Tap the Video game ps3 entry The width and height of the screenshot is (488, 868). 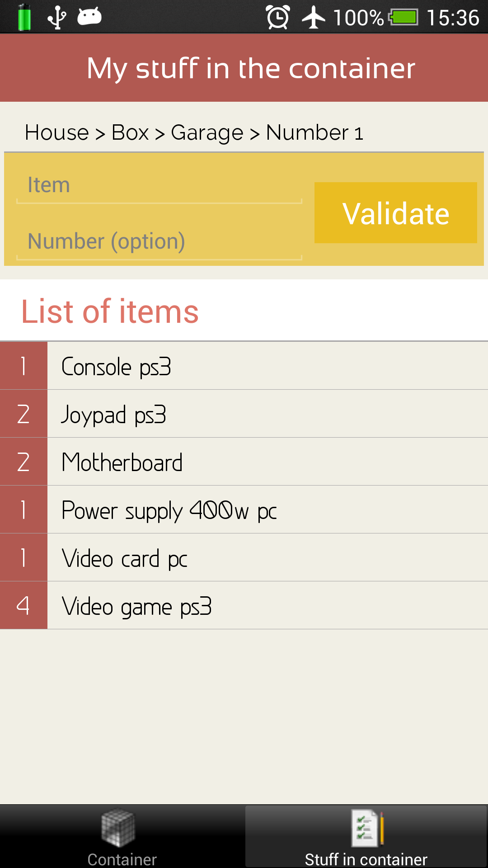267,606
